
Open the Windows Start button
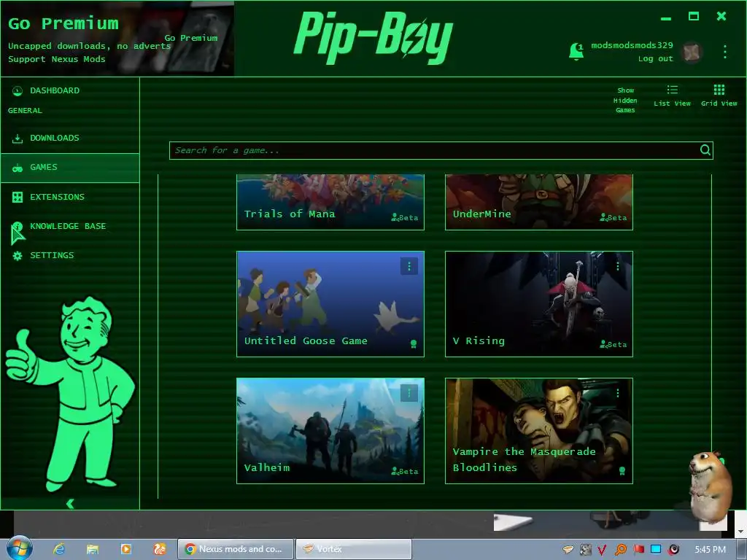click(x=19, y=548)
